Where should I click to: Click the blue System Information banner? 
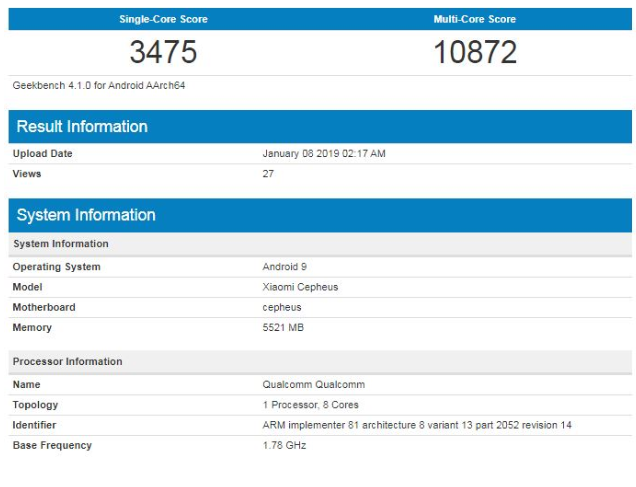pos(320,215)
